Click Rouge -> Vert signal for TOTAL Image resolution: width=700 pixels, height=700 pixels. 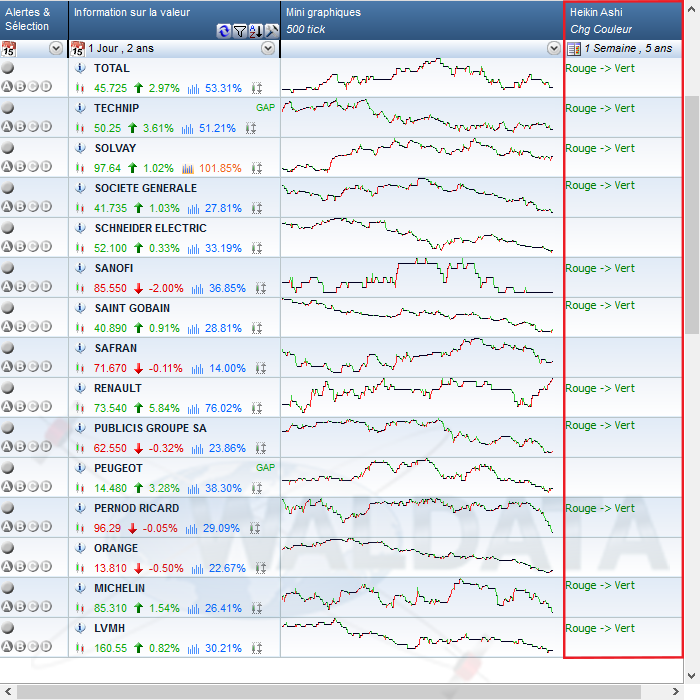(600, 68)
